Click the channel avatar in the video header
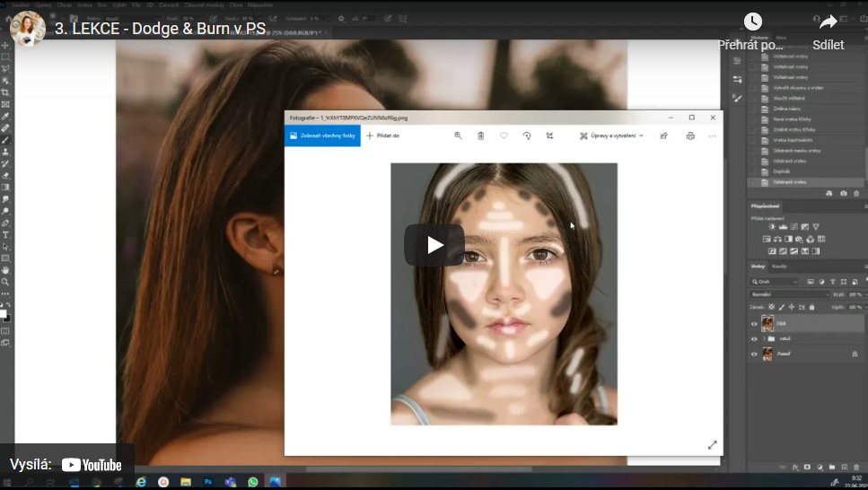Screen dimensions: 868x490 tap(28, 28)
